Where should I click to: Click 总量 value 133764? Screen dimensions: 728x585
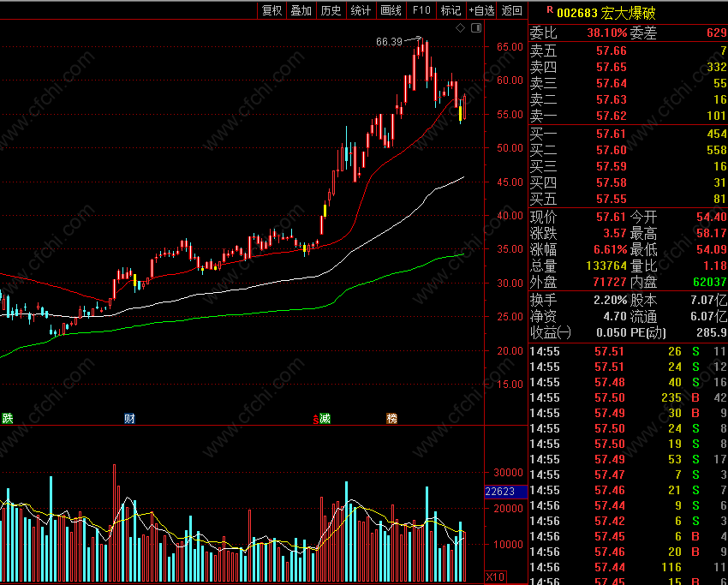606,266
